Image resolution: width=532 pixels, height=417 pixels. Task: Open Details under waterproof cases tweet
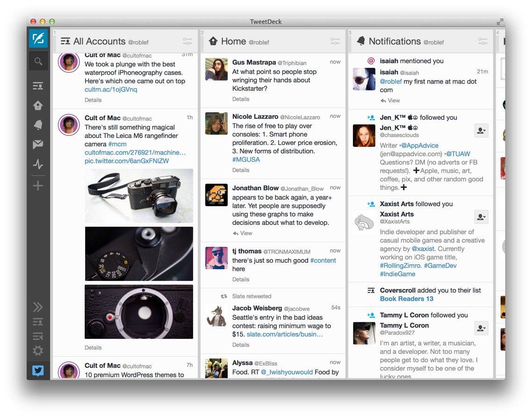(93, 100)
